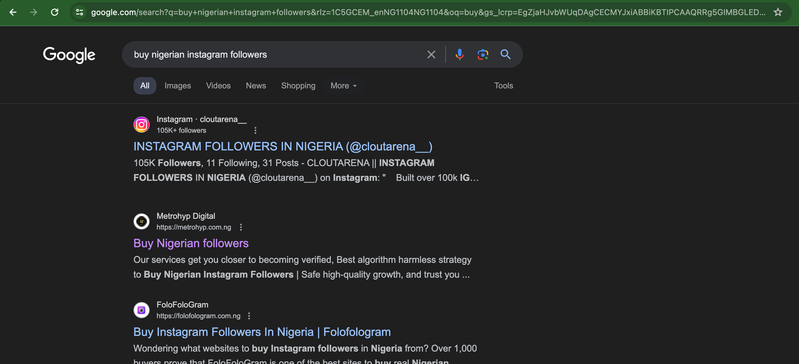
Task: Clear the search box with the X
Action: (431, 55)
